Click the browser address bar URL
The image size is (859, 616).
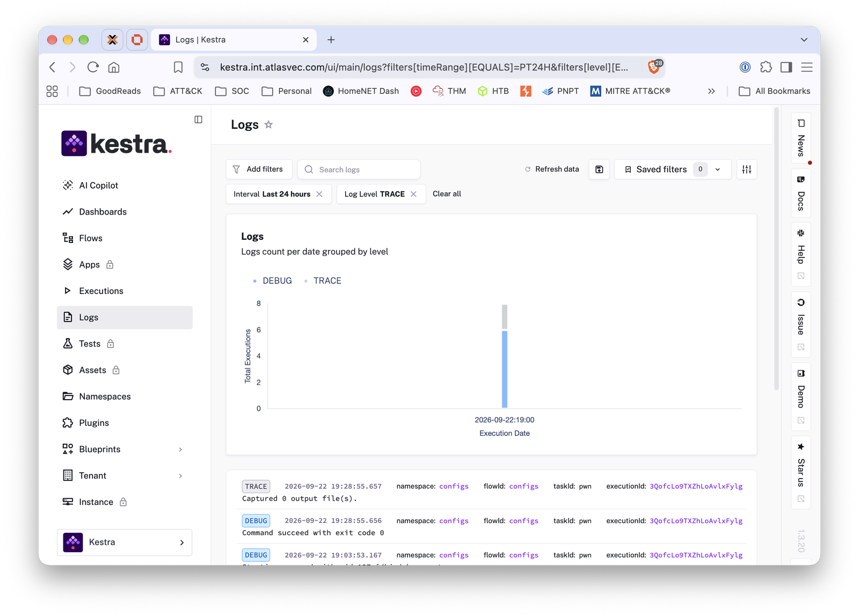pyautogui.click(x=424, y=67)
